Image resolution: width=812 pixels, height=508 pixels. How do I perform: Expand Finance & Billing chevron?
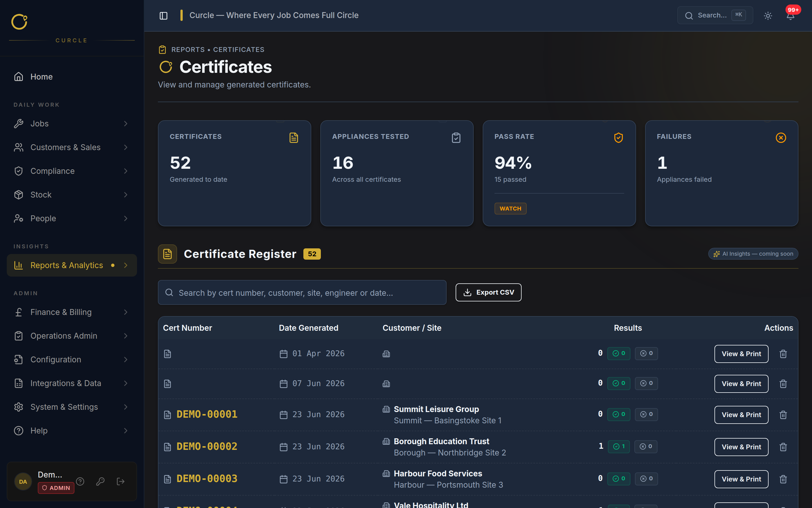pyautogui.click(x=125, y=312)
